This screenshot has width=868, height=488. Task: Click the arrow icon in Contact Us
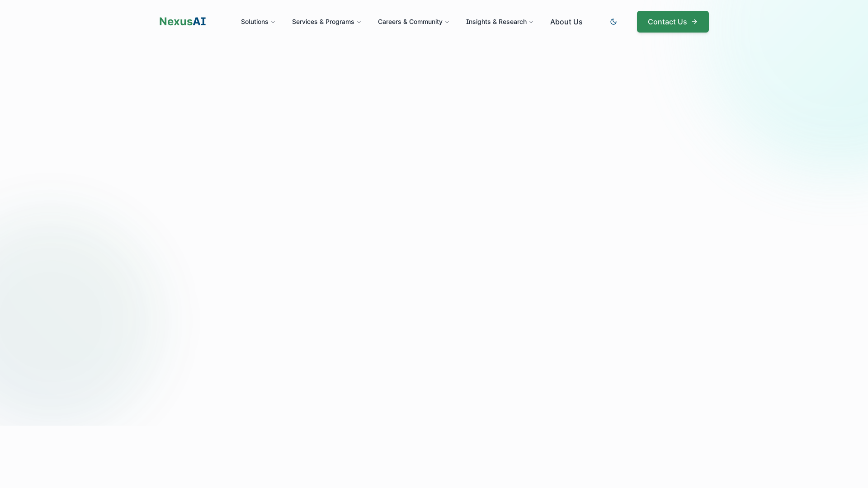point(694,22)
